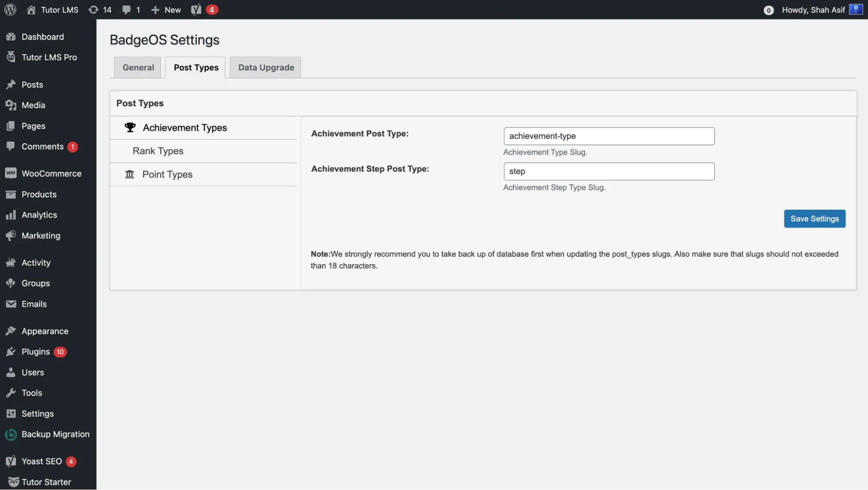
Task: Click the Appearance paintbrush icon
Action: pos(11,331)
